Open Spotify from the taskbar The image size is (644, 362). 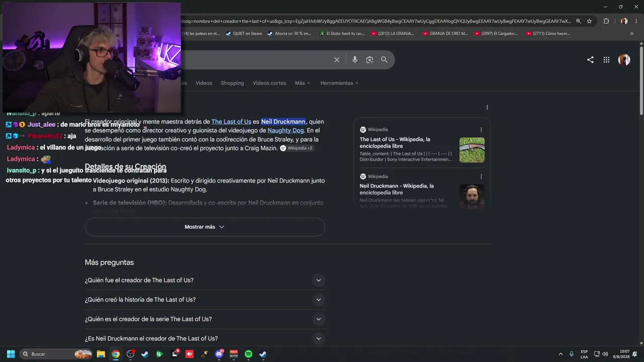tap(249, 354)
